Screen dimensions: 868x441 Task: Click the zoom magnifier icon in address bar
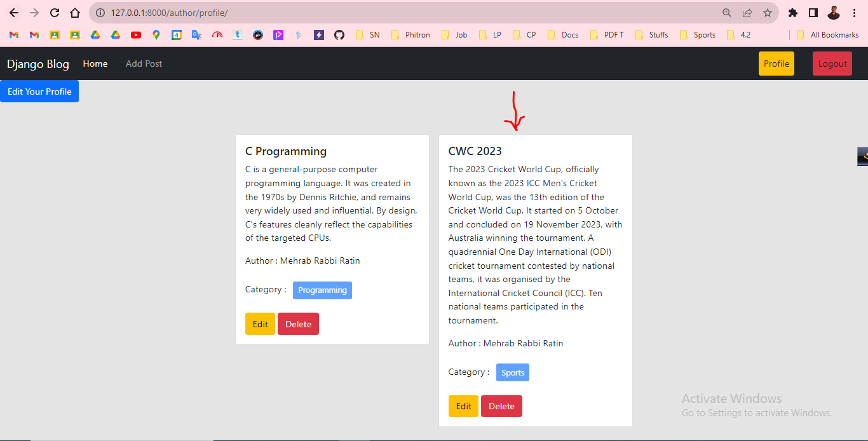[727, 13]
